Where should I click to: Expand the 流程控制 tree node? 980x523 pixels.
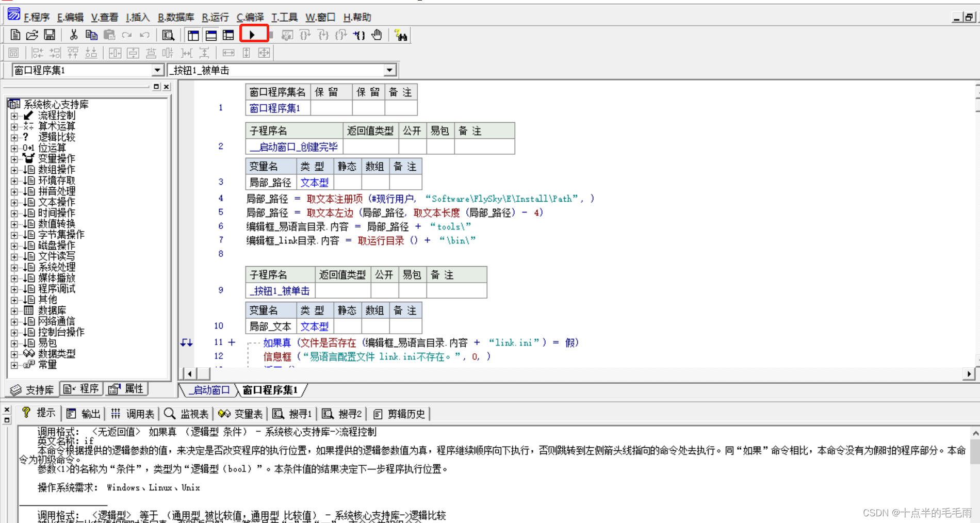pyautogui.click(x=14, y=115)
